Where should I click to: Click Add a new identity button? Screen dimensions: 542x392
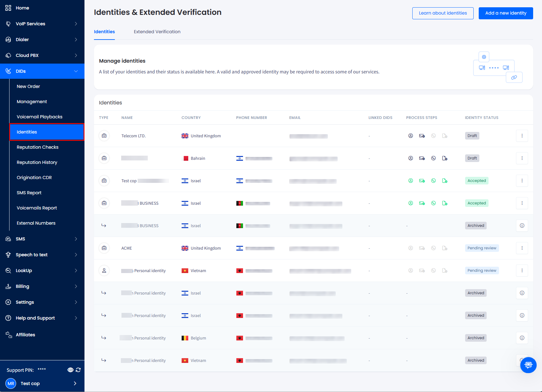(506, 13)
